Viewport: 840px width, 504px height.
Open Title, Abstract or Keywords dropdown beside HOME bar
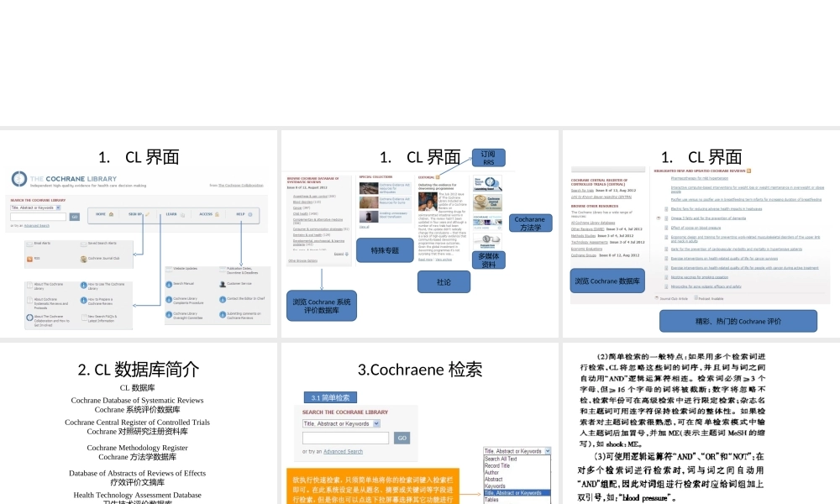[x=36, y=207]
